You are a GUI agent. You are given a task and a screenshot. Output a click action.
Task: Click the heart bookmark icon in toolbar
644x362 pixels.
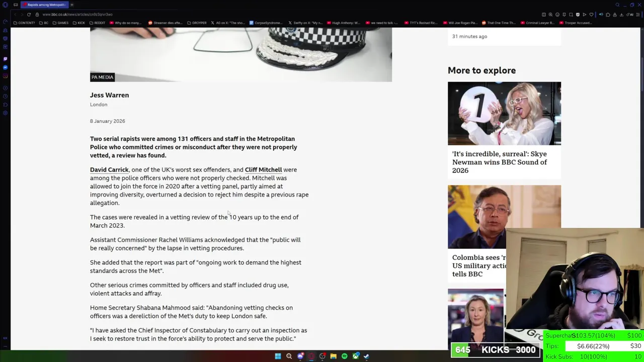pyautogui.click(x=591, y=15)
